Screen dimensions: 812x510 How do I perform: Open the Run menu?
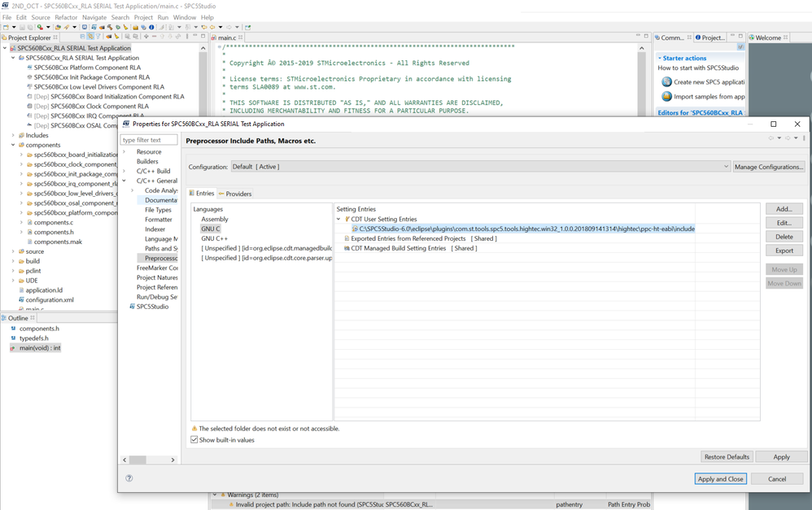tap(163, 17)
